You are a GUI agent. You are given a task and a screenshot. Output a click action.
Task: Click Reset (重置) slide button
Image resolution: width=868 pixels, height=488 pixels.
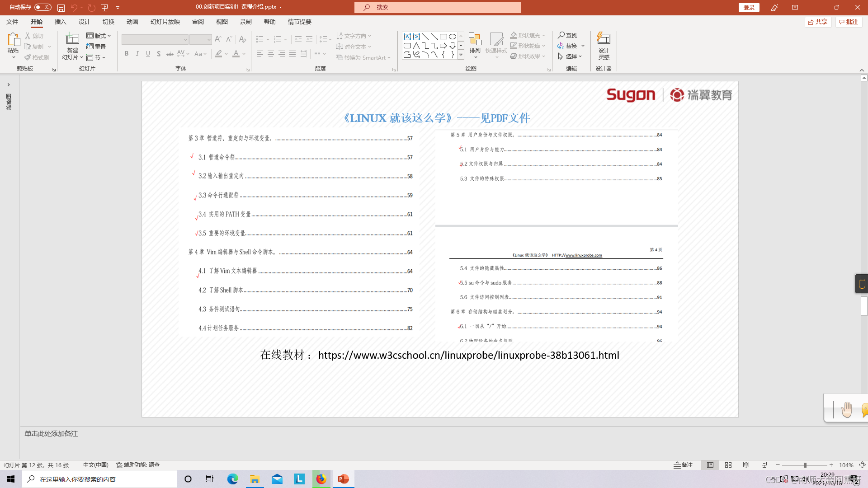point(96,47)
